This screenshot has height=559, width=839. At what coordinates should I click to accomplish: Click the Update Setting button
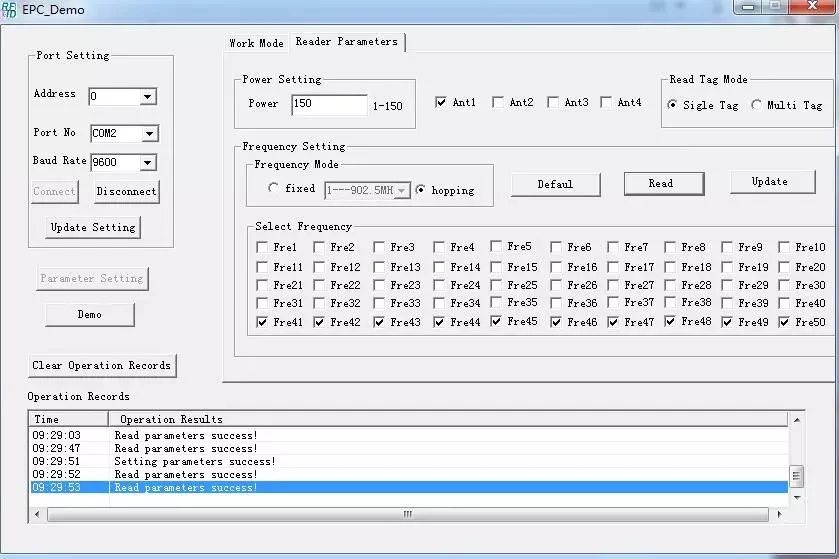click(x=93, y=227)
